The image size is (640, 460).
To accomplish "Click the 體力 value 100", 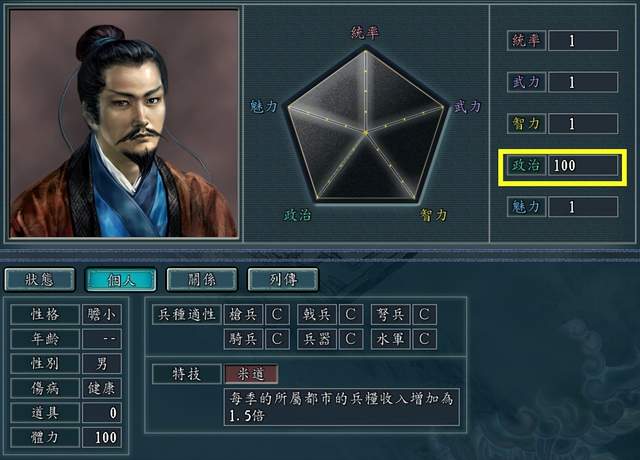I will tap(102, 438).
